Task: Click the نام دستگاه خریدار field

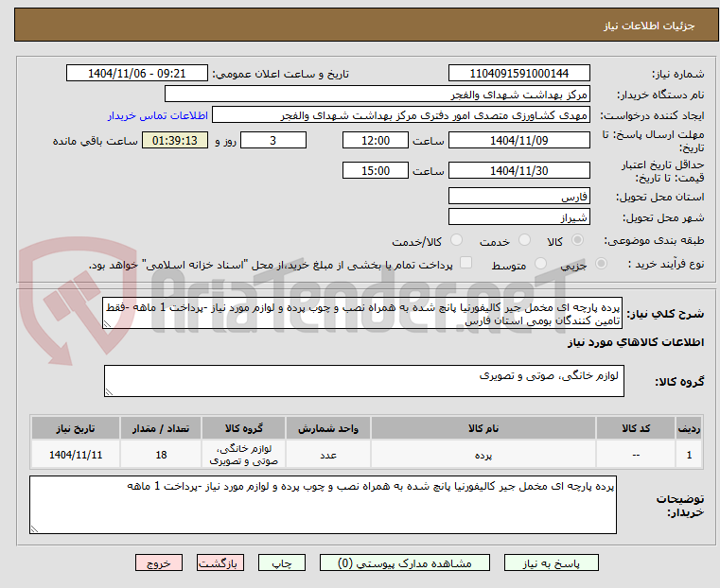Action: [377, 95]
